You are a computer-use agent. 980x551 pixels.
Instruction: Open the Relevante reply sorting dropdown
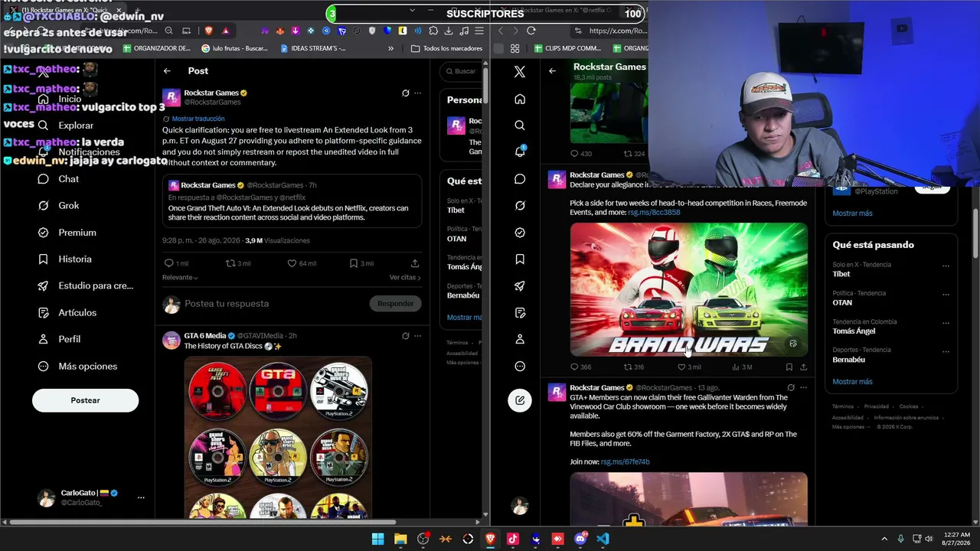[180, 277]
